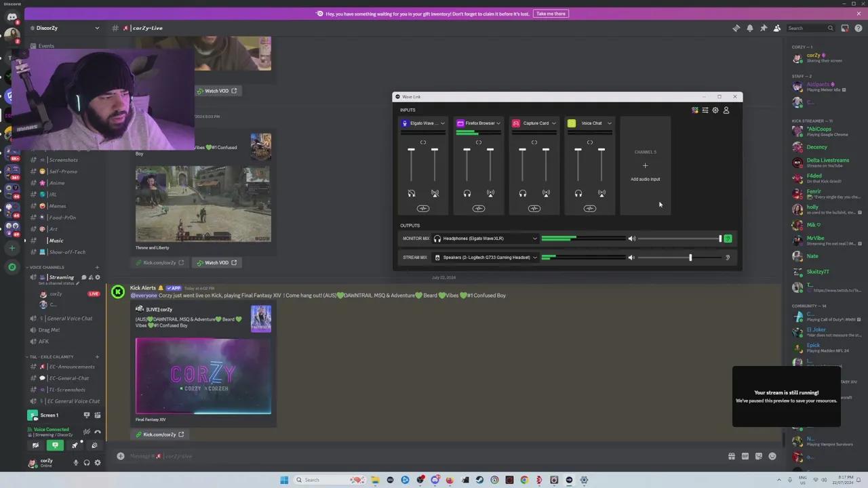Viewport: 868px width, 488px height.
Task: Click Discord Search field
Action: point(810,28)
